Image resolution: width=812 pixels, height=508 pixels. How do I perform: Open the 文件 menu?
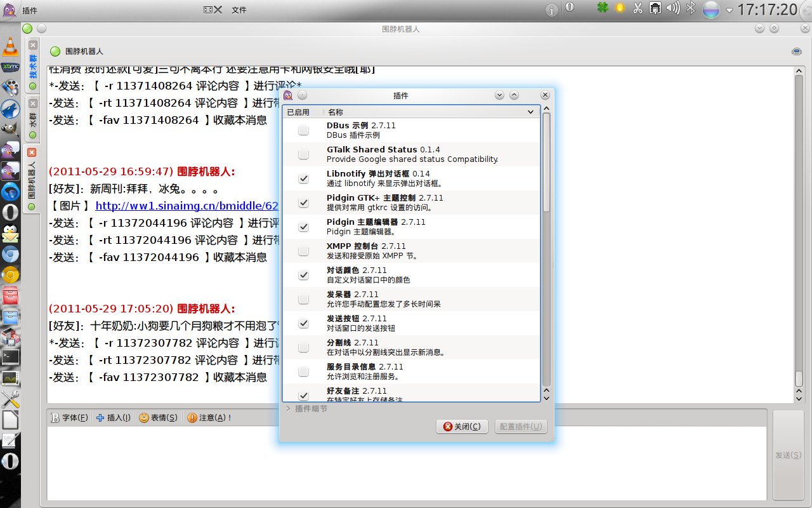coord(239,10)
